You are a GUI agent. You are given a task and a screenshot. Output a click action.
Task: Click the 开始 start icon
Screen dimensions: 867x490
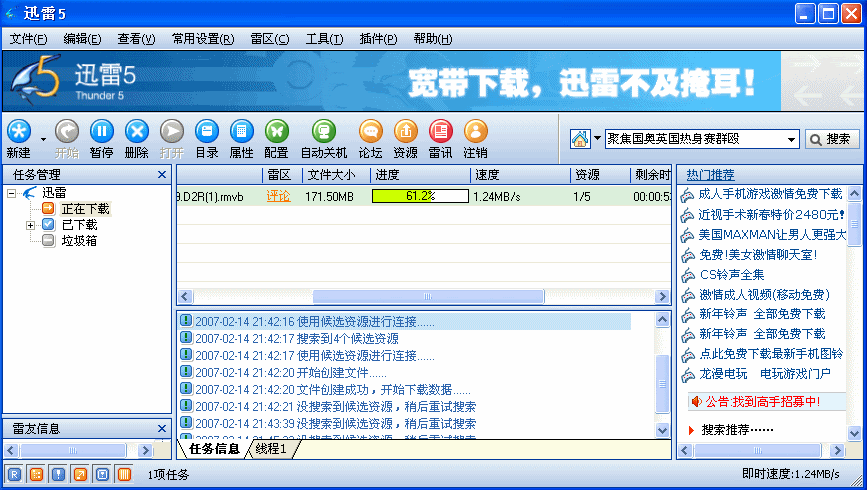coord(67,132)
